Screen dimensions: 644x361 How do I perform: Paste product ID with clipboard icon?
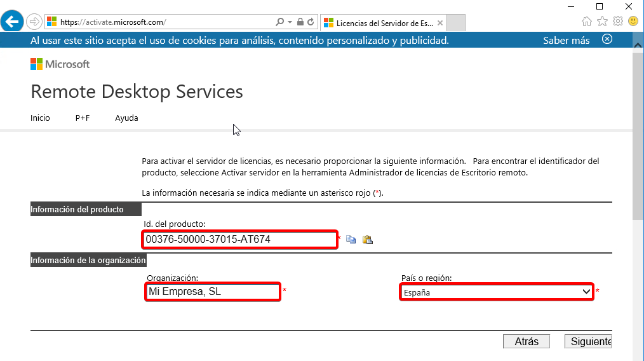tap(368, 240)
